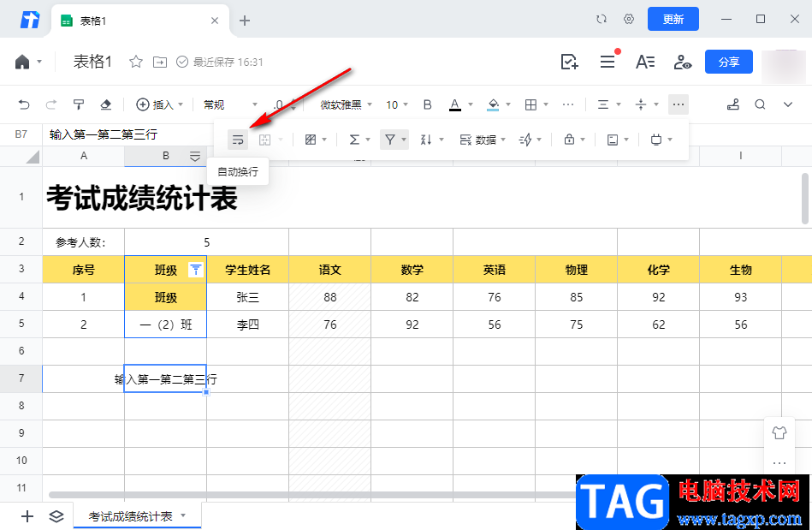
Task: Undo the last action
Action: 24,104
